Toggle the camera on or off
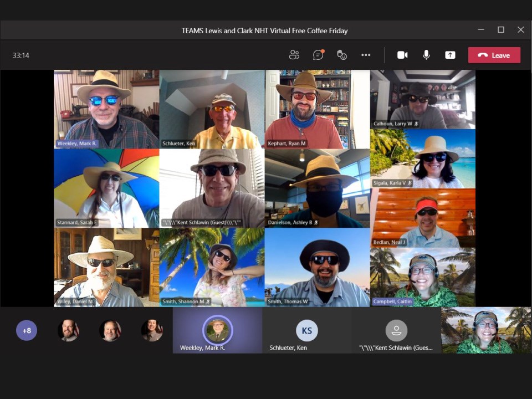The image size is (532, 399). (x=402, y=55)
